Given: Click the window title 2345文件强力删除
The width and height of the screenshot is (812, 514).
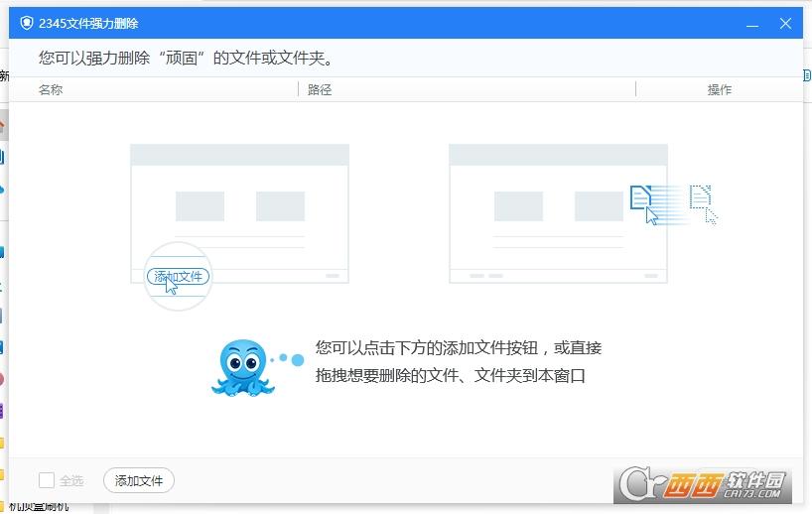Looking at the screenshot, I should point(88,23).
